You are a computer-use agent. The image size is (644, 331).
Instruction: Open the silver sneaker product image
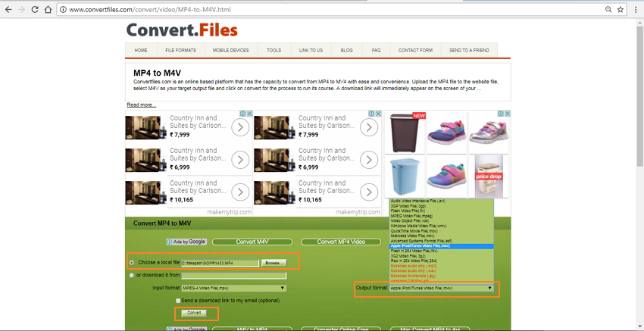click(489, 133)
